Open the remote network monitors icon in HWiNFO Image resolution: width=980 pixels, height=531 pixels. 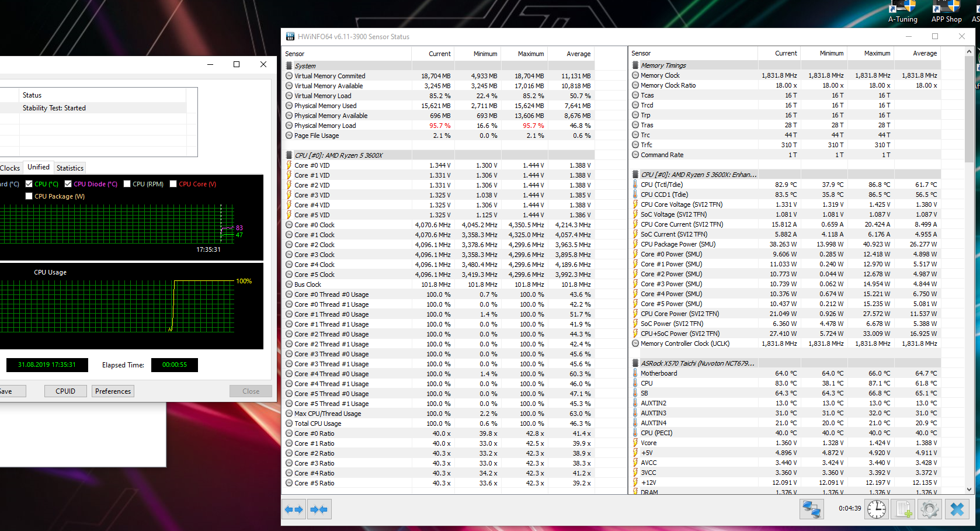coord(811,509)
